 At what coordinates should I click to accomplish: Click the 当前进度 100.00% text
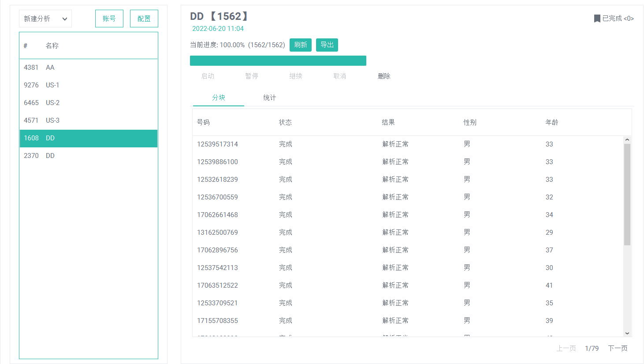(x=238, y=45)
